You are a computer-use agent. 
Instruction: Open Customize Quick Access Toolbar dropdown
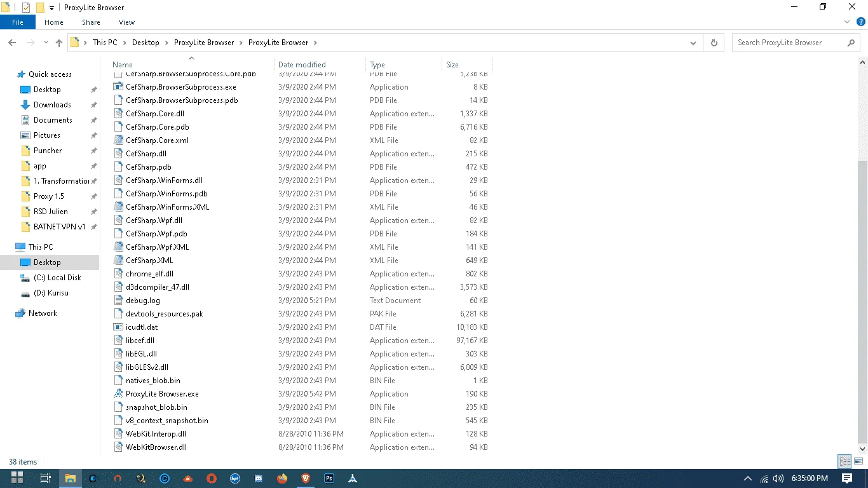52,8
